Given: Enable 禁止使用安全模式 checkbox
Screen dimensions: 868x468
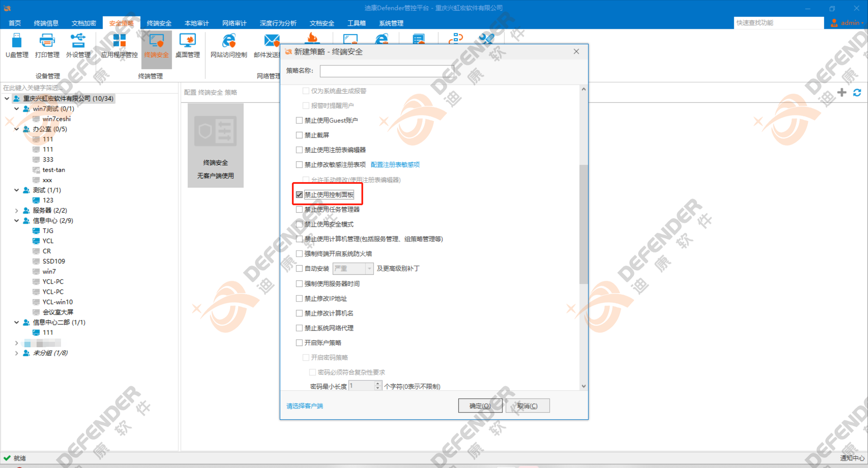Looking at the screenshot, I should (299, 224).
